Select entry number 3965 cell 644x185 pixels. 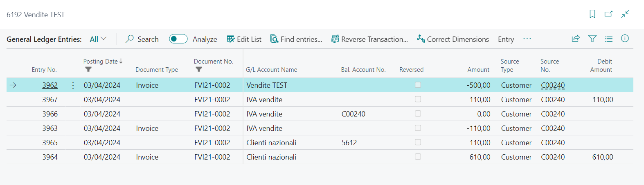click(x=50, y=143)
